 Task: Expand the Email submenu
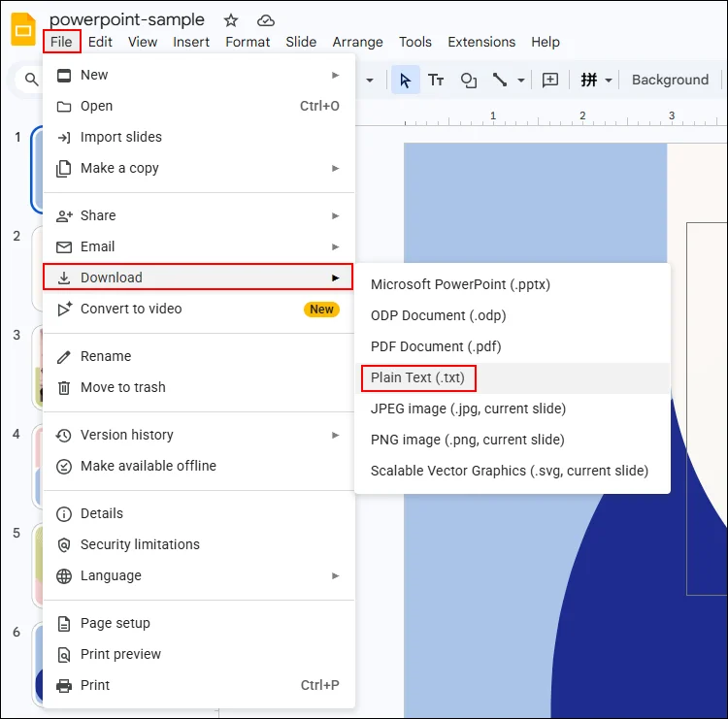[199, 246]
